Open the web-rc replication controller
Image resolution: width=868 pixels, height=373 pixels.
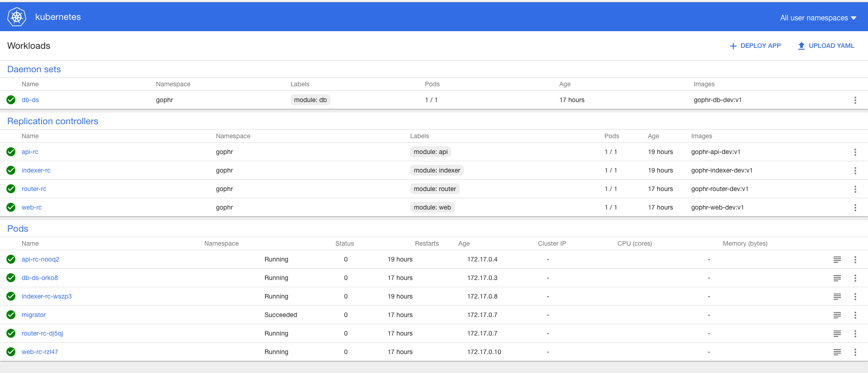[x=32, y=207]
